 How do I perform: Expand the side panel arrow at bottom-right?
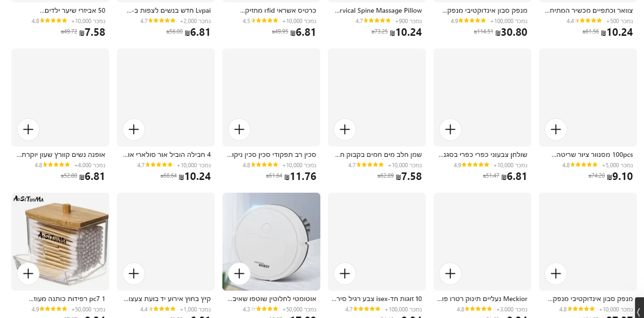coord(638,312)
